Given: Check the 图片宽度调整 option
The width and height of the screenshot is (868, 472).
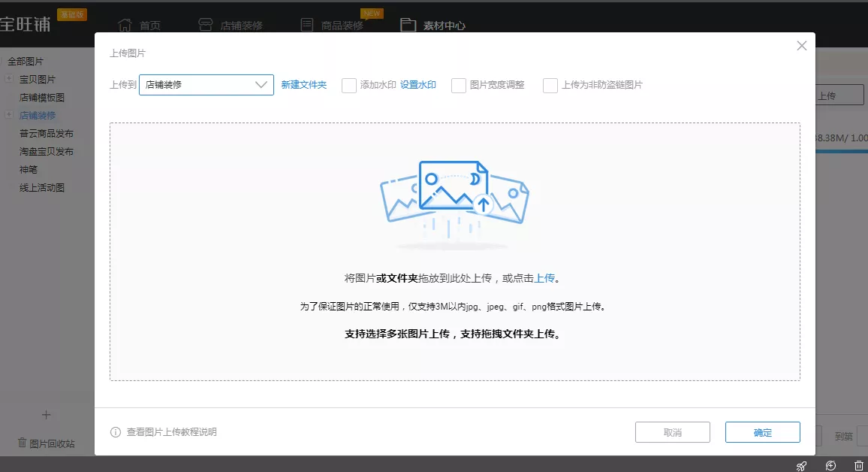Looking at the screenshot, I should pos(458,85).
